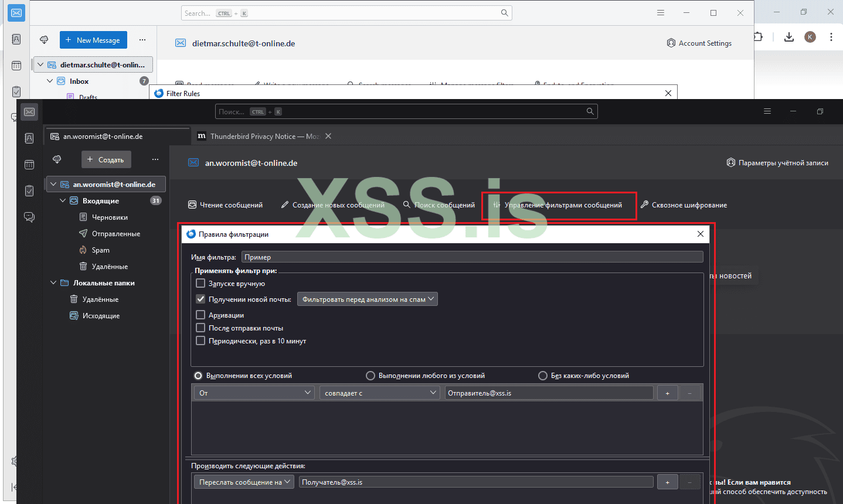Open Переслать сообщение на action dropdown

[244, 482]
